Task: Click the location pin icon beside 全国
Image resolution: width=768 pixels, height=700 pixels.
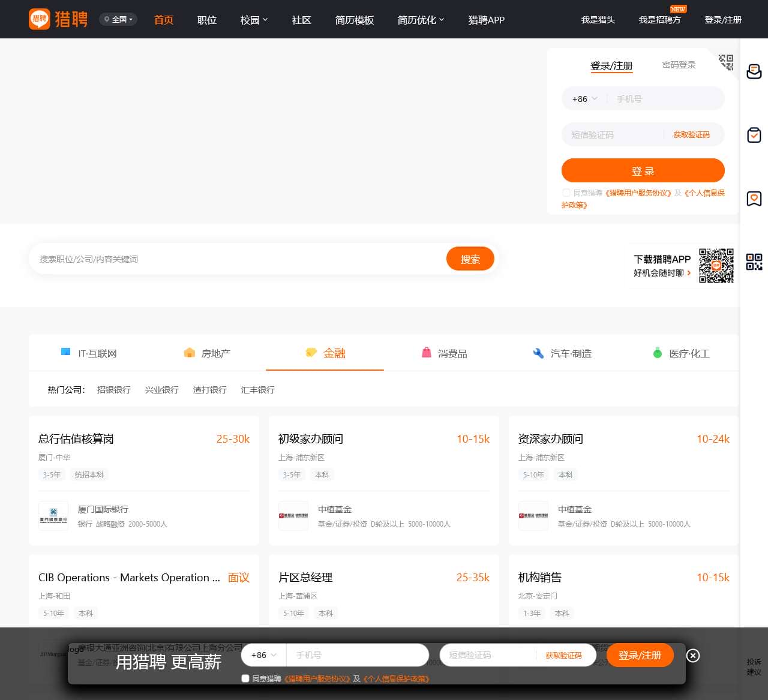Action: coord(107,20)
